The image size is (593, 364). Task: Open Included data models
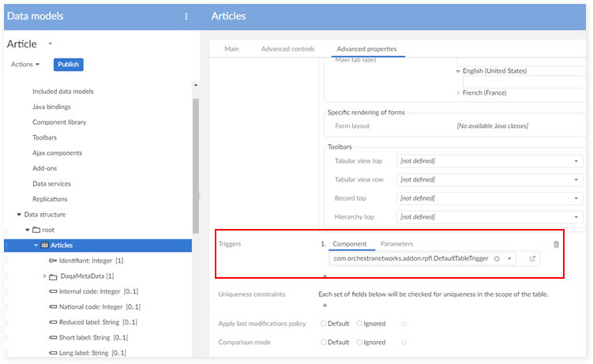click(x=63, y=92)
